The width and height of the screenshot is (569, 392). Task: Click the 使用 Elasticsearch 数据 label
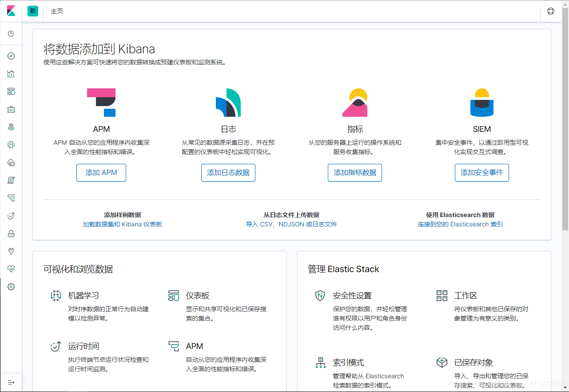(x=460, y=215)
